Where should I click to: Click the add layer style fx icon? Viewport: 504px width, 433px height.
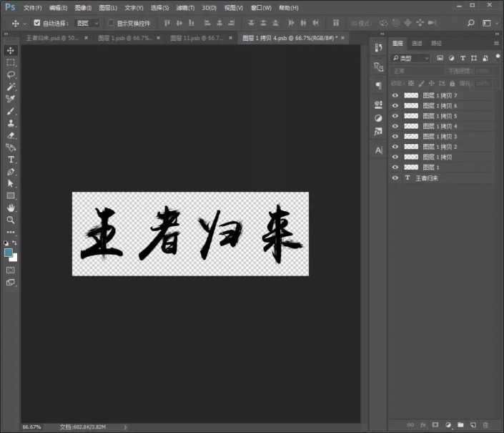click(423, 424)
